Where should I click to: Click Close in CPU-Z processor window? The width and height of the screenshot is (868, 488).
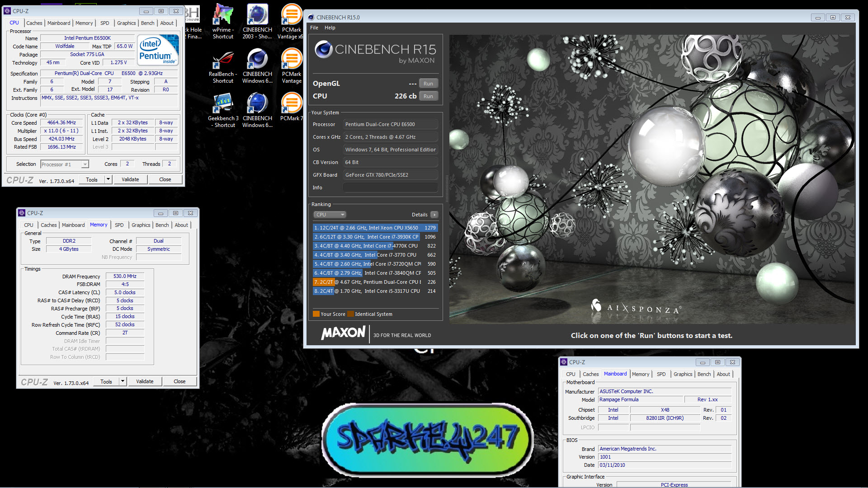coord(165,179)
